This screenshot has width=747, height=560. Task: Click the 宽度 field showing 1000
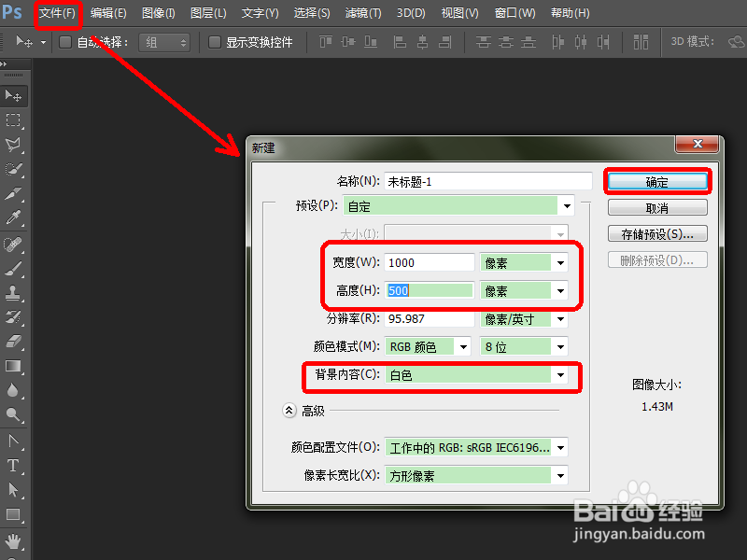click(x=430, y=262)
